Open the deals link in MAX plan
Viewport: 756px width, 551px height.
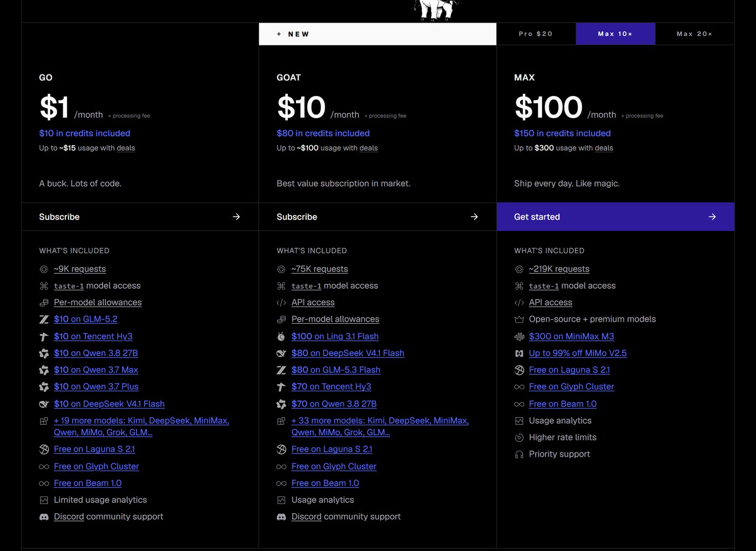[x=604, y=148]
